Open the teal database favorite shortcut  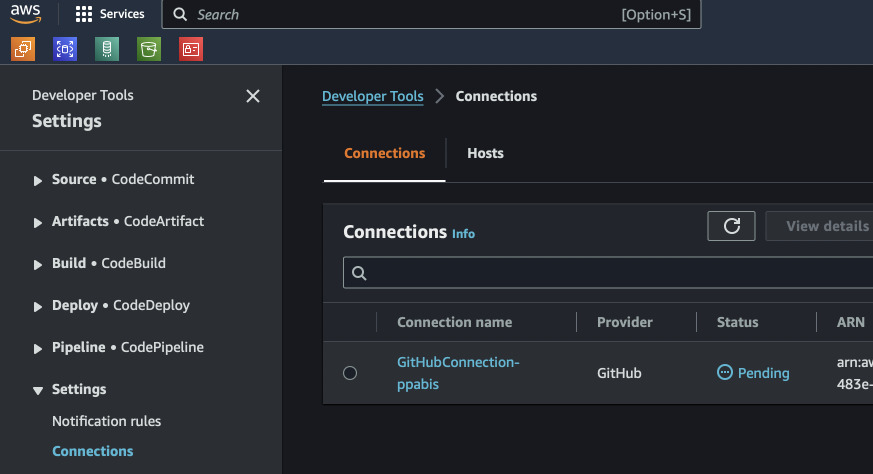[x=107, y=49]
